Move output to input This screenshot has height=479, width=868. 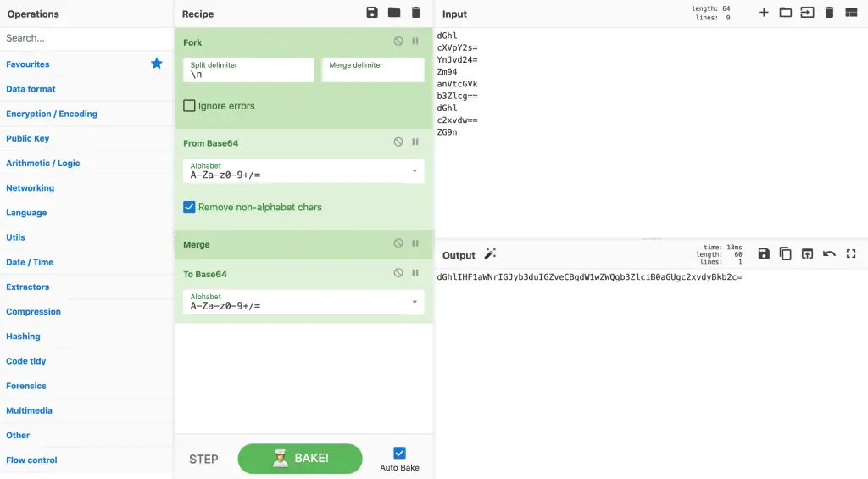pyautogui.click(x=808, y=253)
